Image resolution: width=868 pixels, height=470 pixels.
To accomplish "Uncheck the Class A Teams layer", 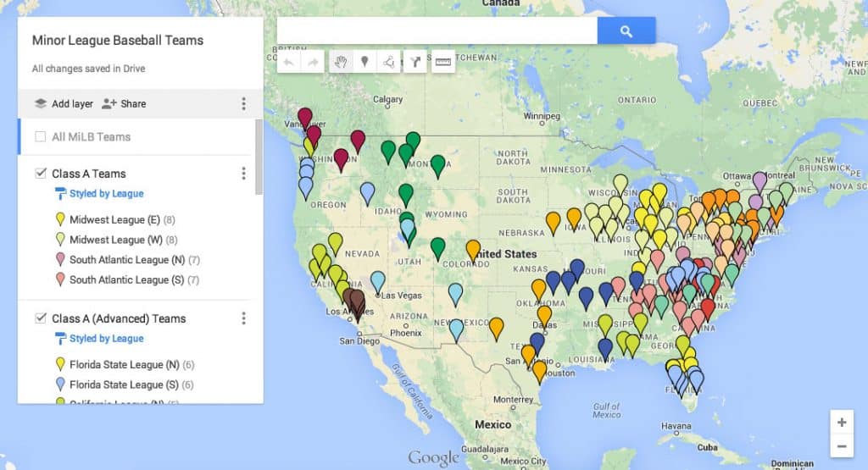I will tap(41, 174).
